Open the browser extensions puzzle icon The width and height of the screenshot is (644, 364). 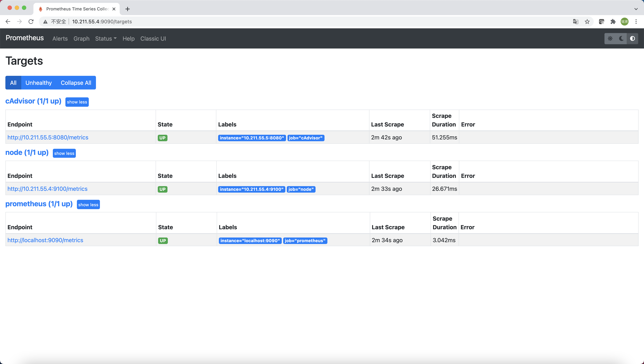[613, 22]
